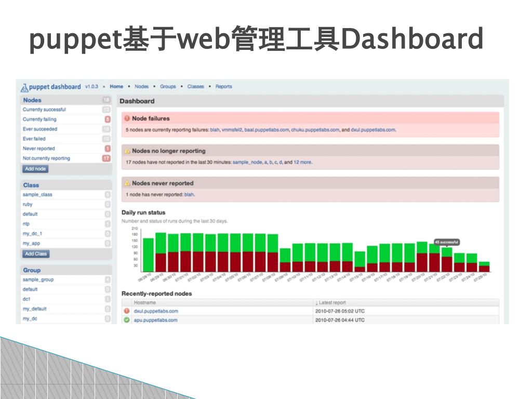
Task: Click the red count badge for Never reported
Action: (108, 149)
